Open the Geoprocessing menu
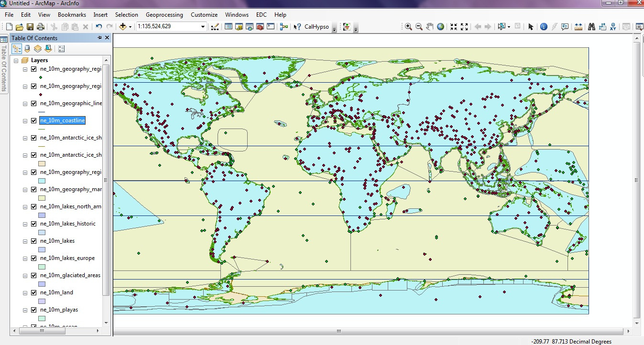Viewport: 644px width, 345px height. 164,15
